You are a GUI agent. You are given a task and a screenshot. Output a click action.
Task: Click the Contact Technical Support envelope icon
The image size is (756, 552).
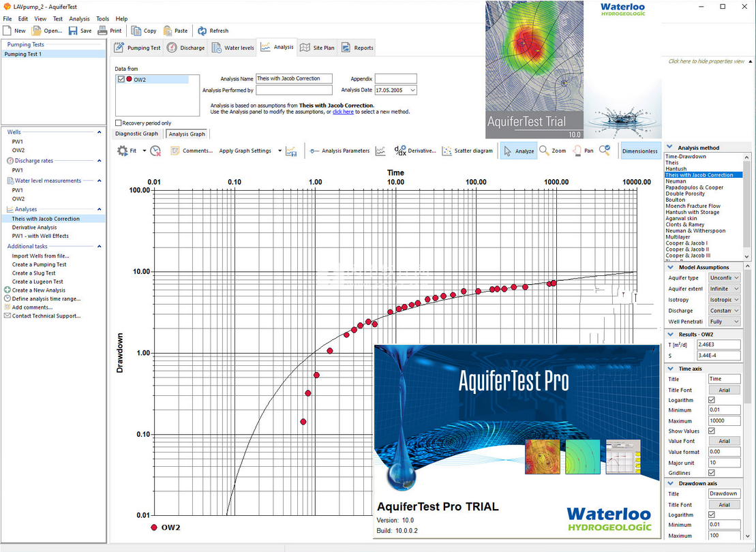click(x=7, y=316)
